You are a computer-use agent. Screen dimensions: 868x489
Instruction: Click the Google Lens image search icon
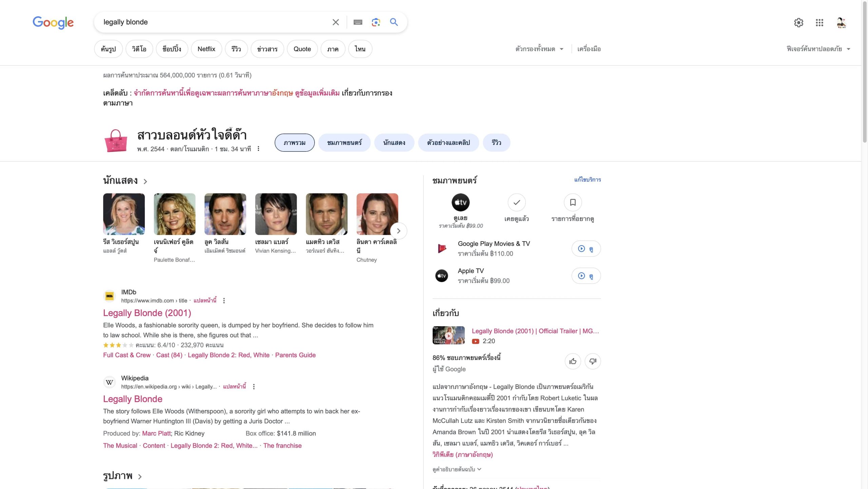point(376,22)
